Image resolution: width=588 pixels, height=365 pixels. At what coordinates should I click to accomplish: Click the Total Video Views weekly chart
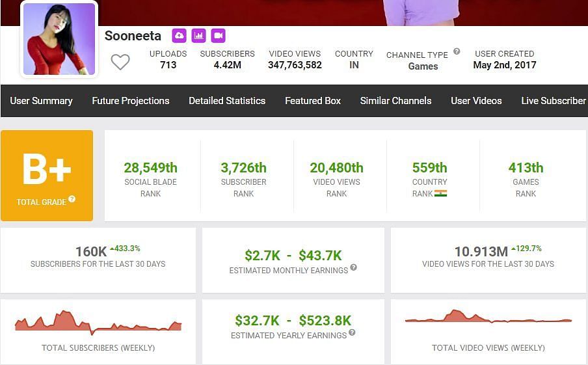coord(488,319)
